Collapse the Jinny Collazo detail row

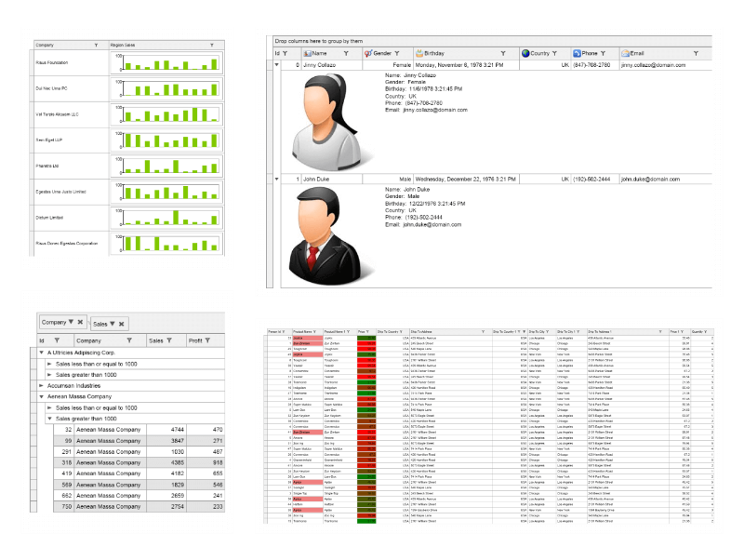276,64
